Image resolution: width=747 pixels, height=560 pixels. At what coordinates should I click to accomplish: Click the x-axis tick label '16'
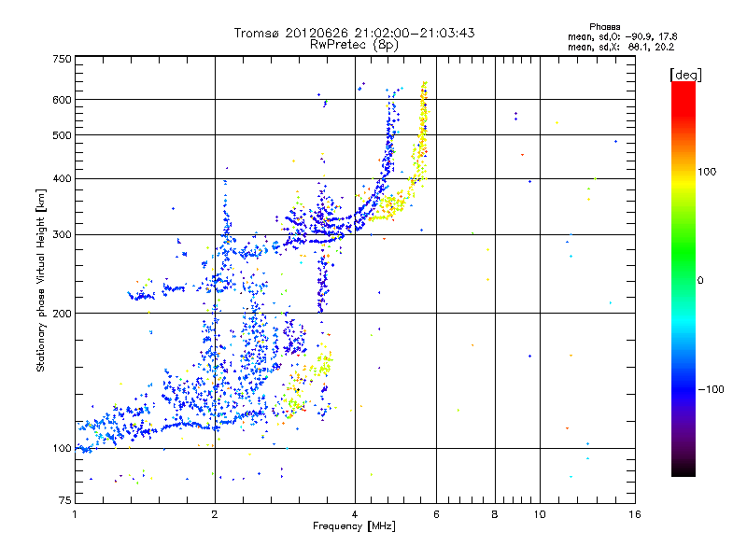[x=635, y=514]
